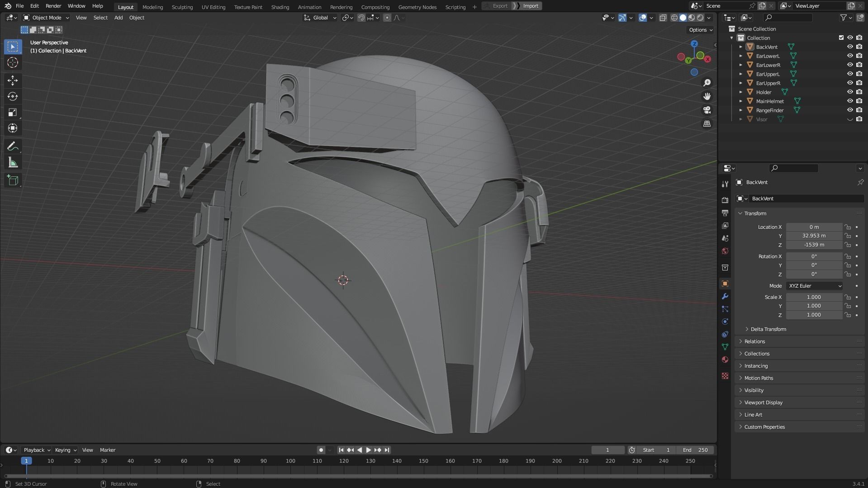Open the Tool settings properties tab
The image size is (868, 488).
(725, 184)
